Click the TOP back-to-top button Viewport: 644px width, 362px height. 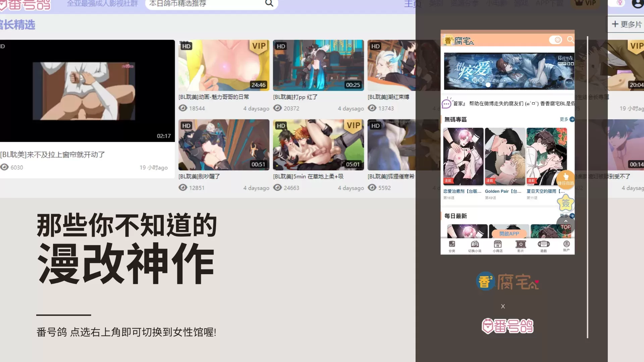tap(566, 225)
